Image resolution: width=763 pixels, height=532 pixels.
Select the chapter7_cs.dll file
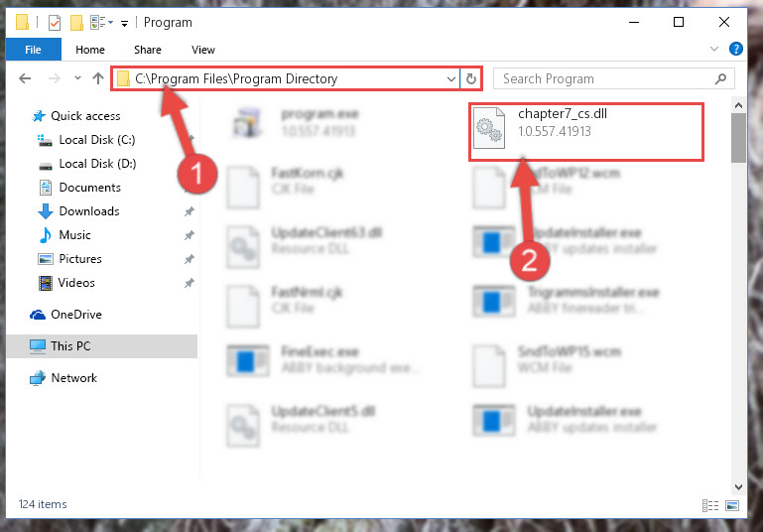coord(585,131)
